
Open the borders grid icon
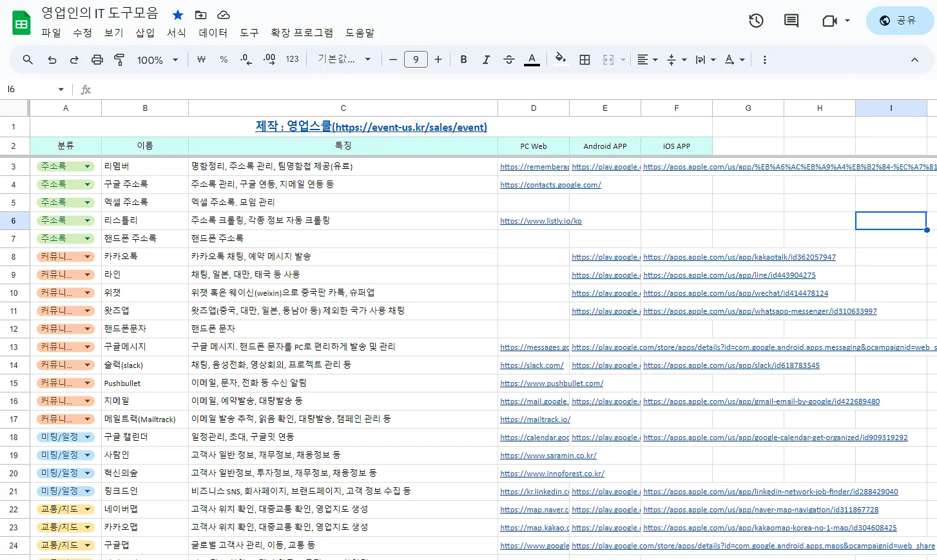point(584,59)
